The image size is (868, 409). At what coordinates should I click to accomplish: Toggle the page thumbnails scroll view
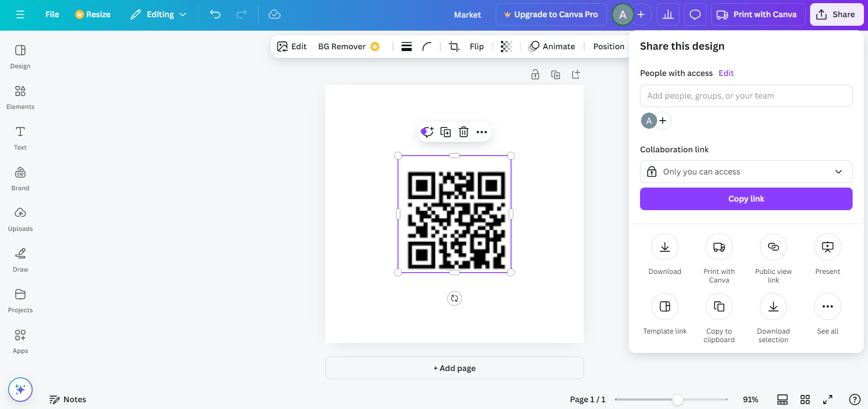click(x=783, y=400)
